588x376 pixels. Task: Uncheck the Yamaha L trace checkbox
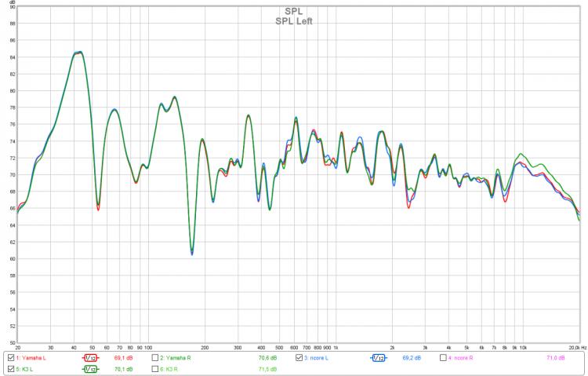[10, 357]
